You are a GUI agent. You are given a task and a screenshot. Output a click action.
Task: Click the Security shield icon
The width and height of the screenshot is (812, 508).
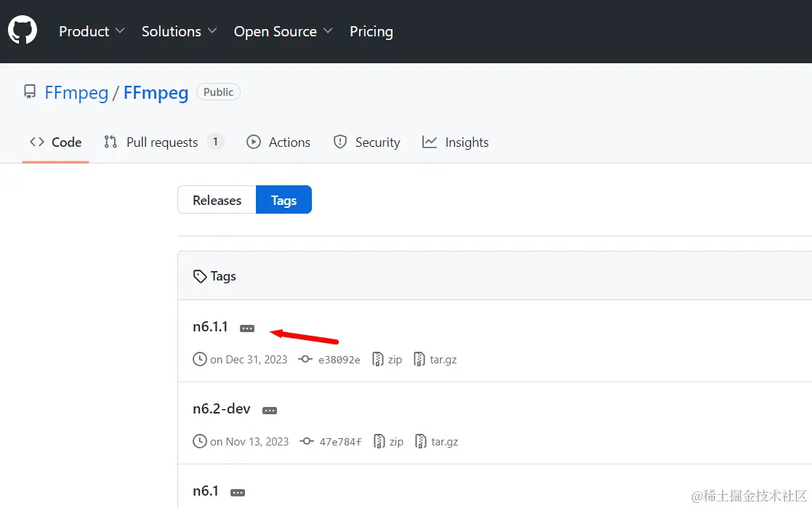[x=340, y=142]
